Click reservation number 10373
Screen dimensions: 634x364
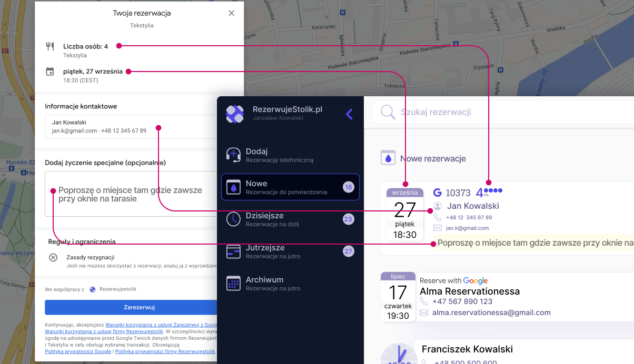point(458,193)
